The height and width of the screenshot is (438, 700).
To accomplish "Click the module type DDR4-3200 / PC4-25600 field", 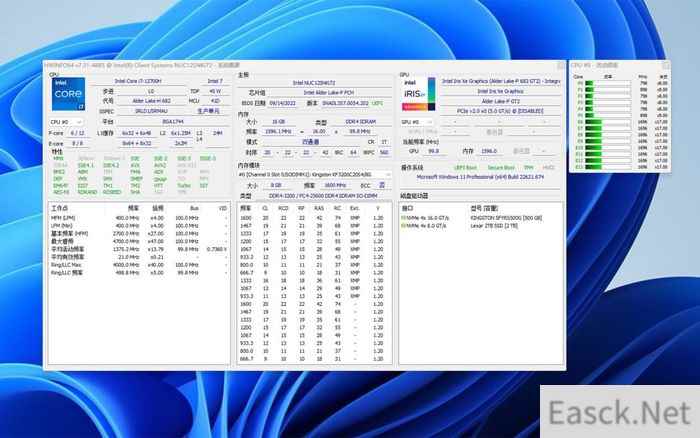I will pos(323,196).
